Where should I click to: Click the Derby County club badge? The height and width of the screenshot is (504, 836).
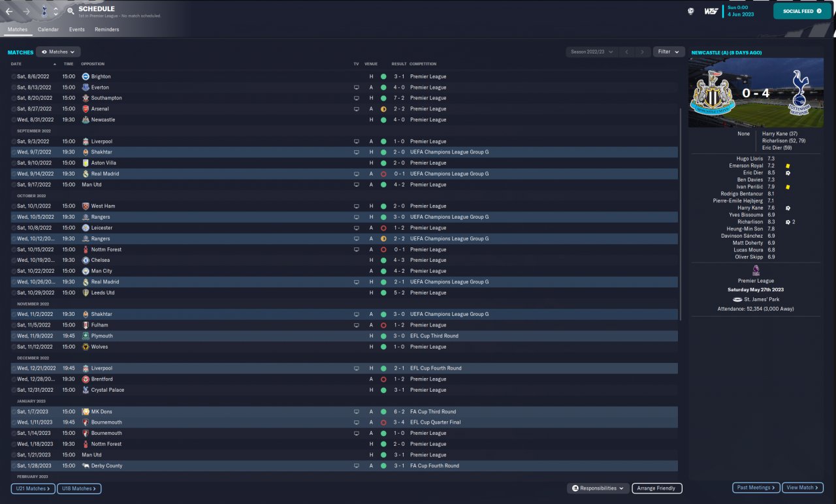(x=86, y=466)
